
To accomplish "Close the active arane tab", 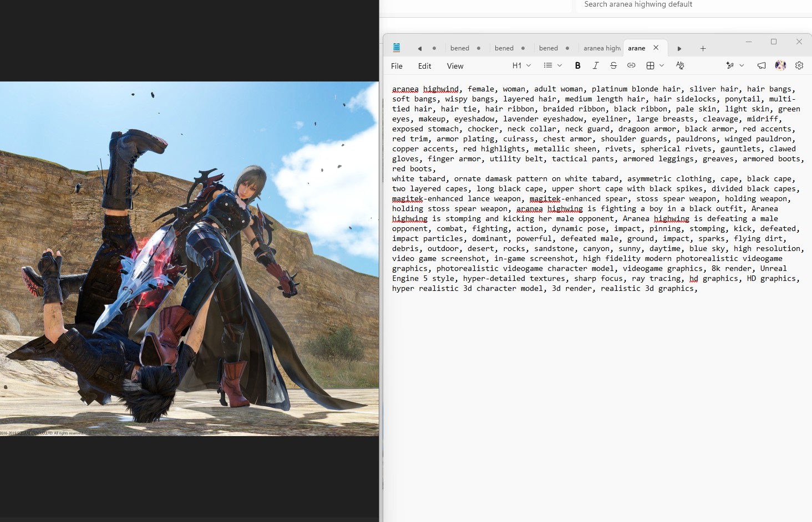I will coord(656,48).
